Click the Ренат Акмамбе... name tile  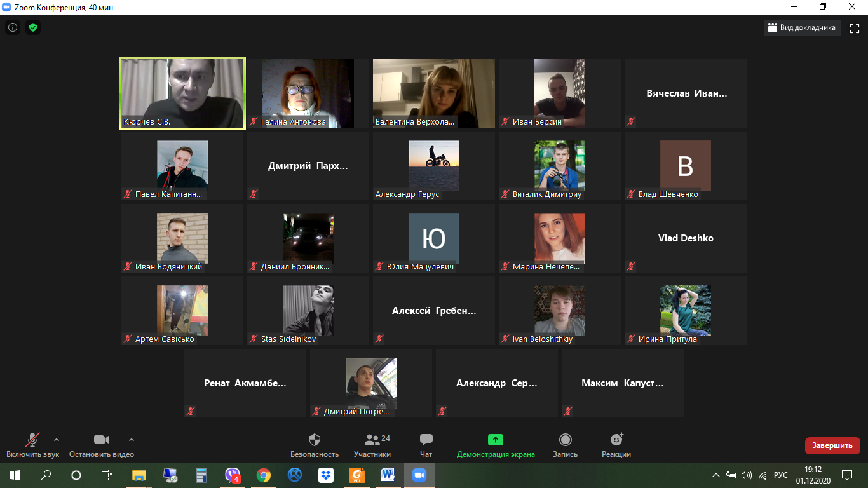[245, 383]
